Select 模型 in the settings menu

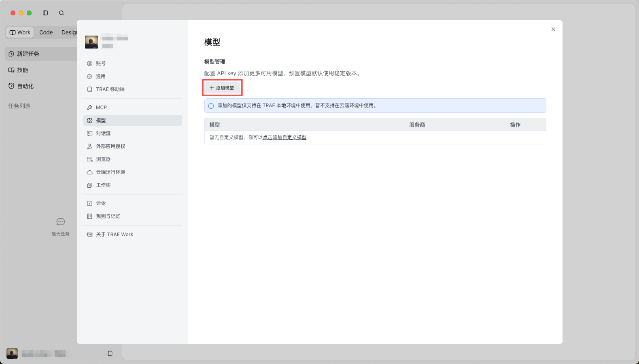pyautogui.click(x=132, y=121)
